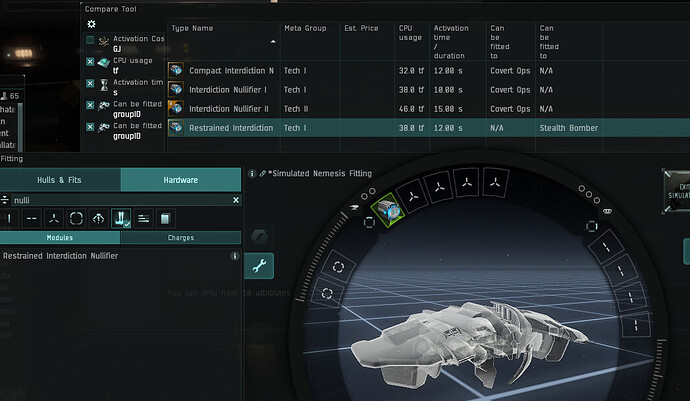Click the 10.00 s activation time cell
The image size is (690, 401).
click(x=448, y=90)
